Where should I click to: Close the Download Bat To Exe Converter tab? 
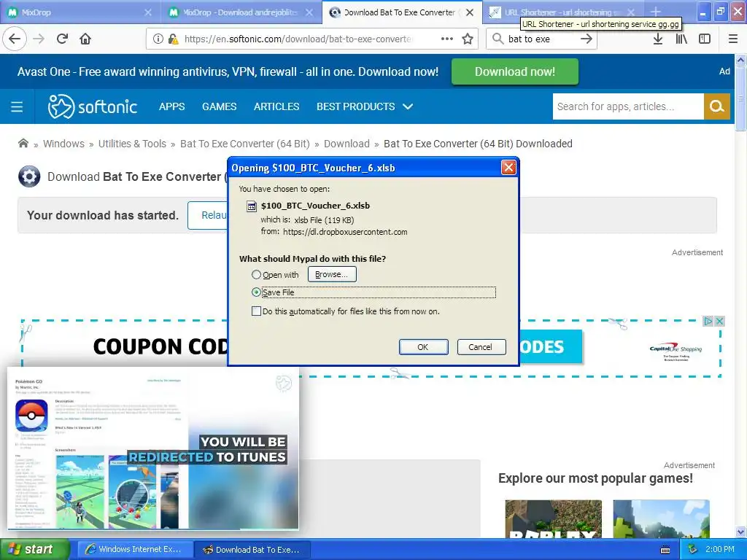(x=470, y=12)
